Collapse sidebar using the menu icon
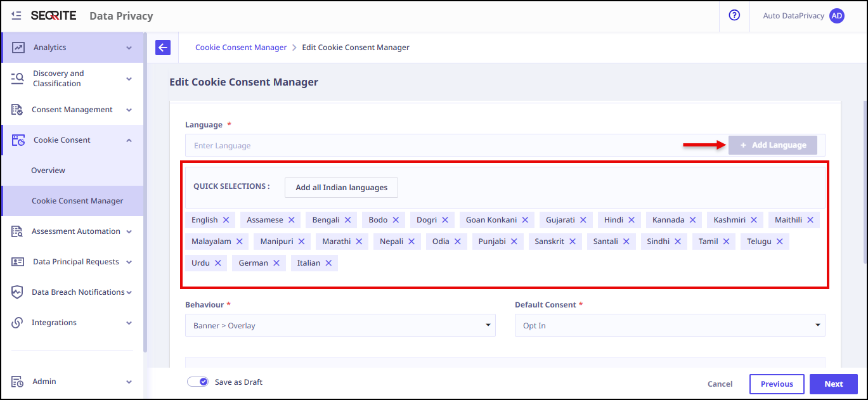Viewport: 868px width, 400px height. click(16, 16)
